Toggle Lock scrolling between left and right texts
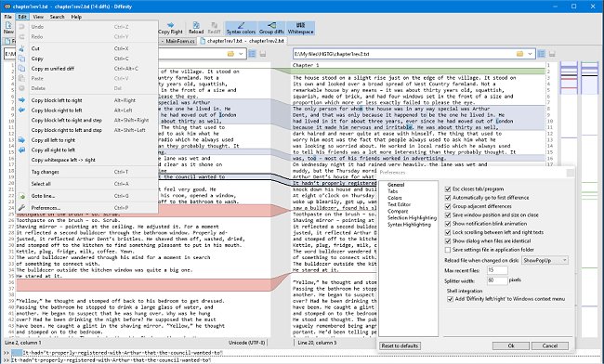Viewport: 604px width, 364px height. 448,232
